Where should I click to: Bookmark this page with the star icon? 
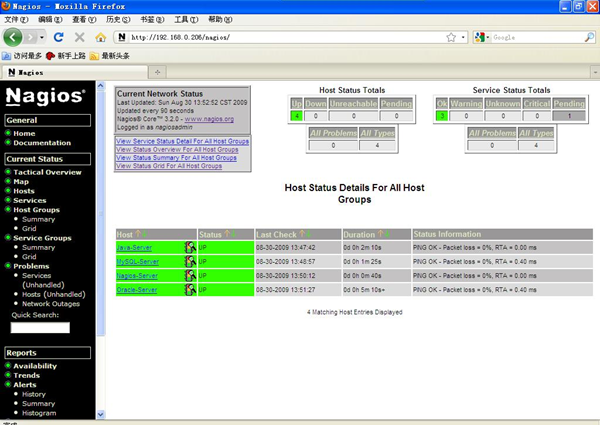coord(451,37)
